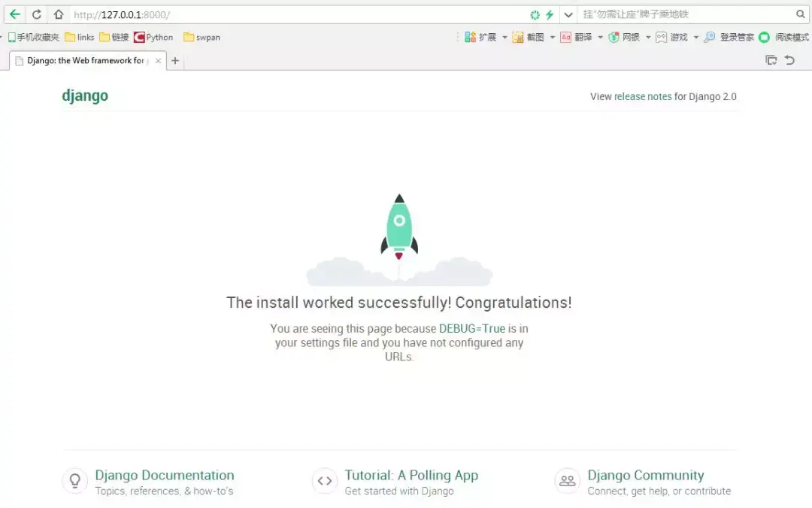Screen dimensions: 812x508
Task: Click the lightbulb icon beside Django Documentation
Action: pyautogui.click(x=75, y=481)
